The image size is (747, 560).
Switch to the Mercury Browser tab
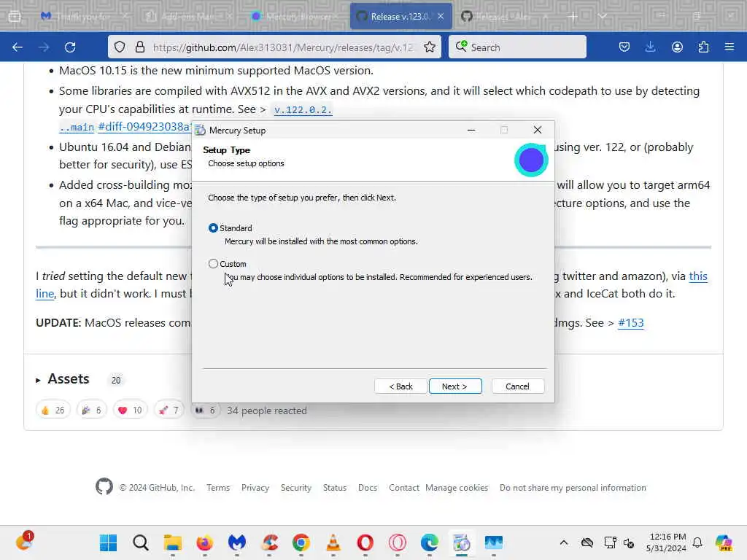[x=293, y=17]
